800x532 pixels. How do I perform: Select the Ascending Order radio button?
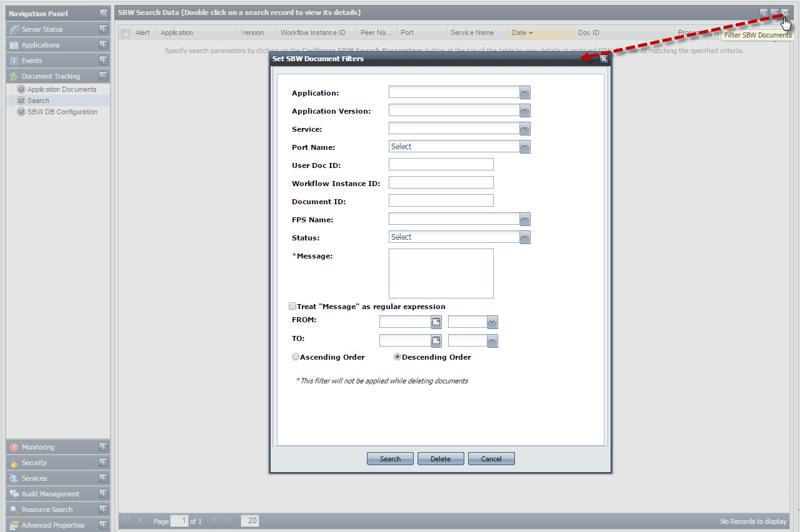pos(296,357)
